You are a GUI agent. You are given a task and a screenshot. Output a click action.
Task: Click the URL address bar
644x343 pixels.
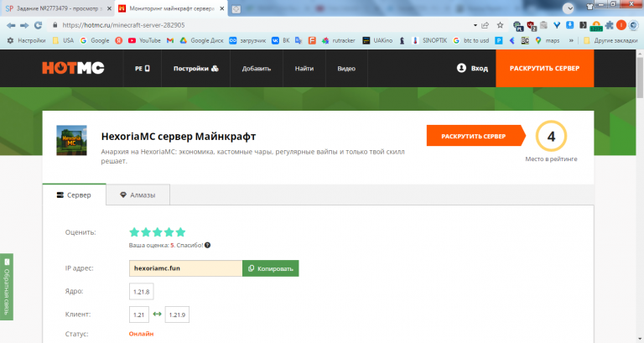262,25
